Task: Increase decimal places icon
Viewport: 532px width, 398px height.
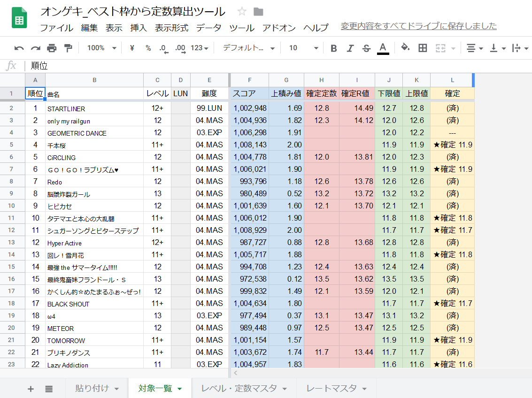Action: (180, 48)
